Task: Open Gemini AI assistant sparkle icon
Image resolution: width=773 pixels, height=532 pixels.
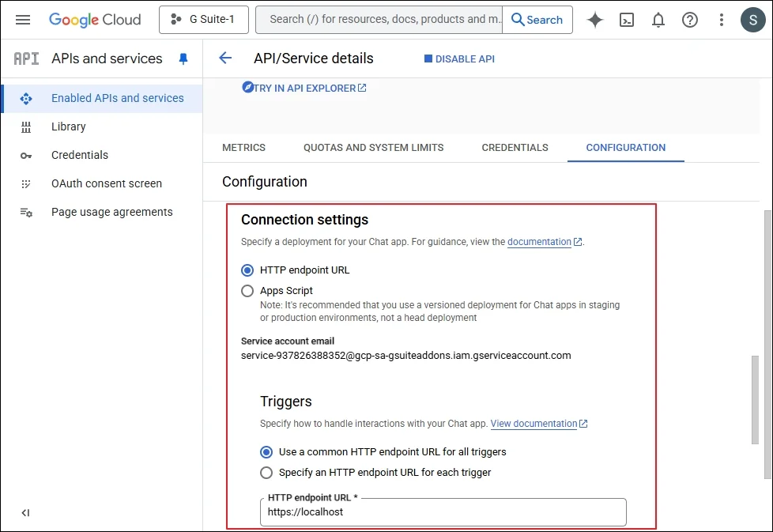Action: [595, 20]
